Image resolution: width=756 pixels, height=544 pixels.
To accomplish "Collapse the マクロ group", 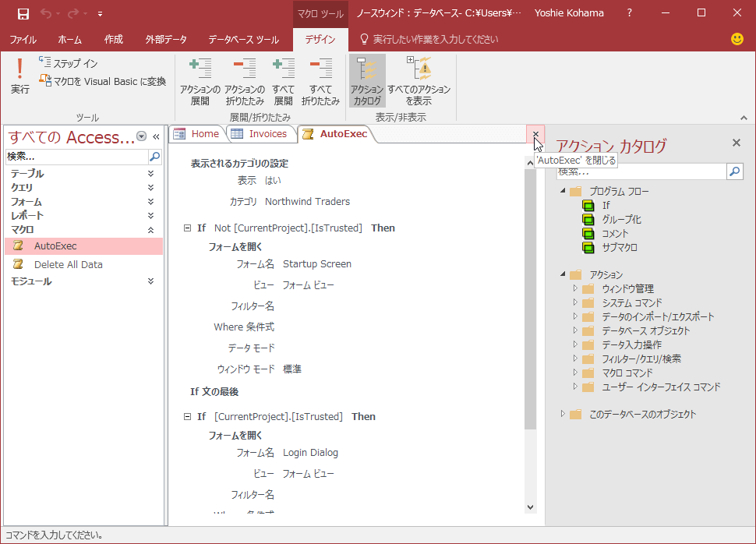I will click(151, 230).
